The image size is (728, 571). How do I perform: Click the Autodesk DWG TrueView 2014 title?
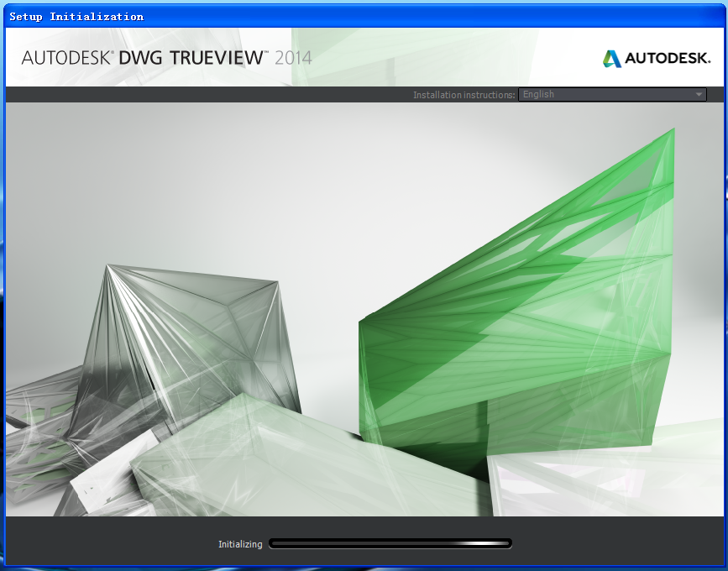[x=166, y=58]
